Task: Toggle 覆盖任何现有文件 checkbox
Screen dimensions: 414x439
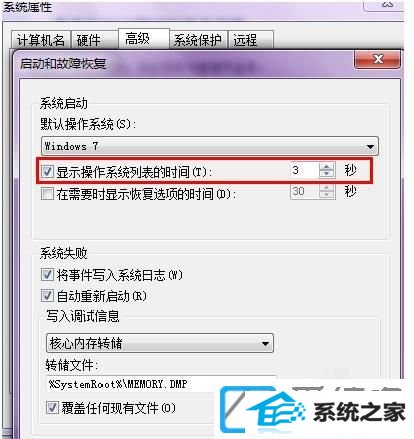Action: pos(52,407)
